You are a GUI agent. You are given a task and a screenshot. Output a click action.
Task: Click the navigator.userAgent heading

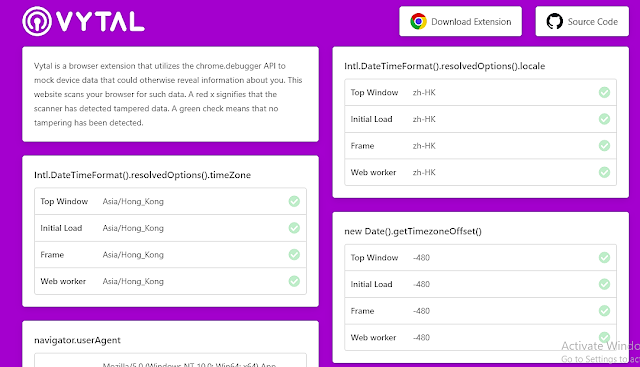(77, 340)
